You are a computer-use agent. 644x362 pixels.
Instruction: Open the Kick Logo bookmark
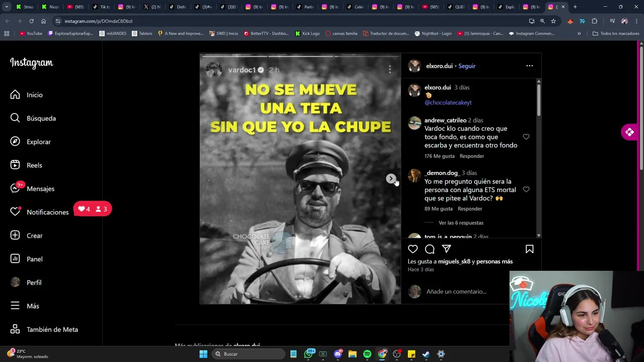pos(307,34)
